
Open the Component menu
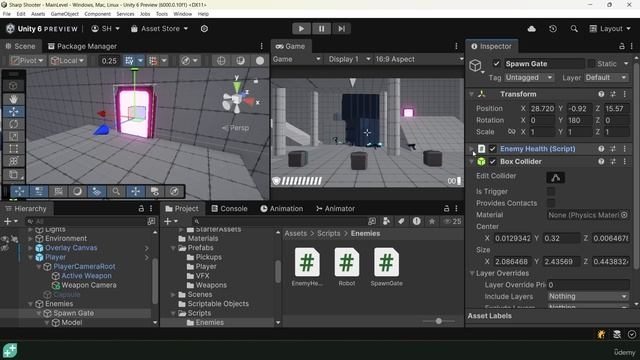pyautogui.click(x=97, y=14)
